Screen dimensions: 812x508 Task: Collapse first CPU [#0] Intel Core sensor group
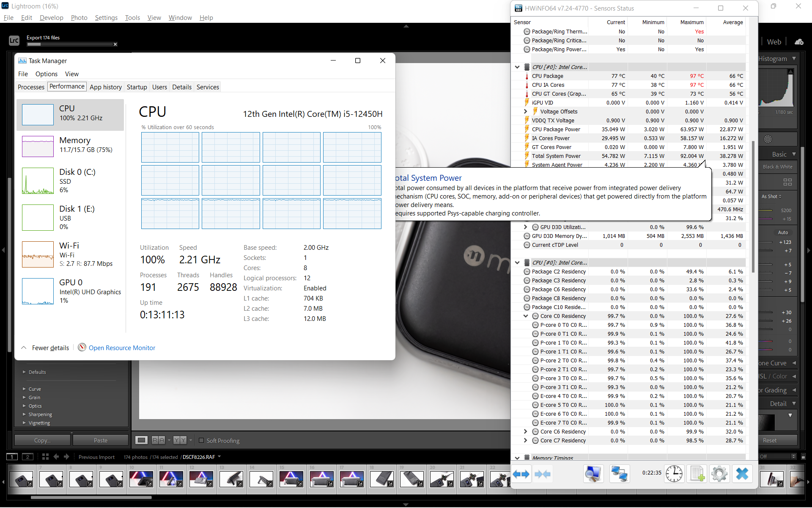pyautogui.click(x=517, y=67)
